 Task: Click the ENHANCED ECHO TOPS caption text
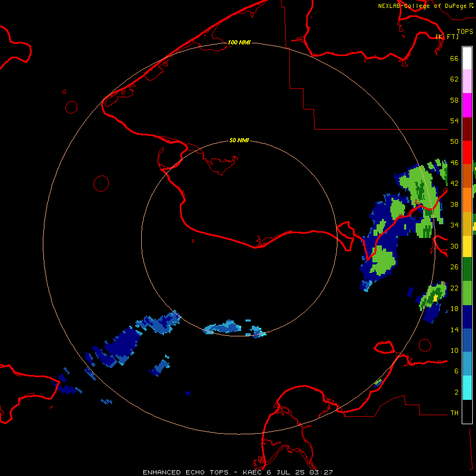coord(186,472)
